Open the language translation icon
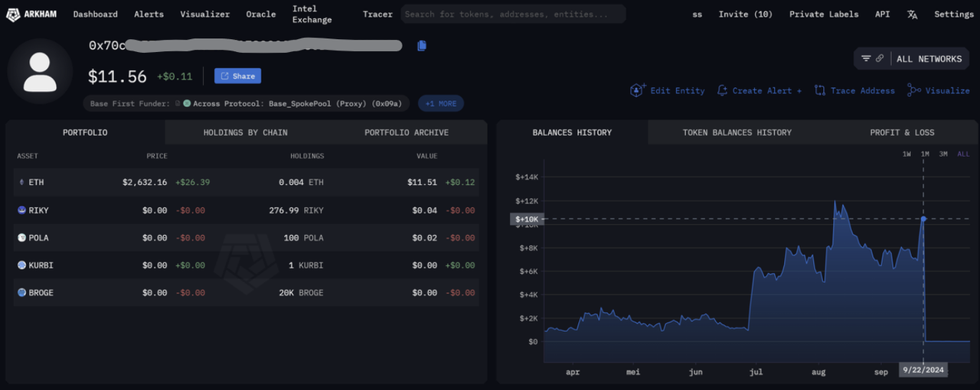The image size is (980, 390). coord(912,15)
